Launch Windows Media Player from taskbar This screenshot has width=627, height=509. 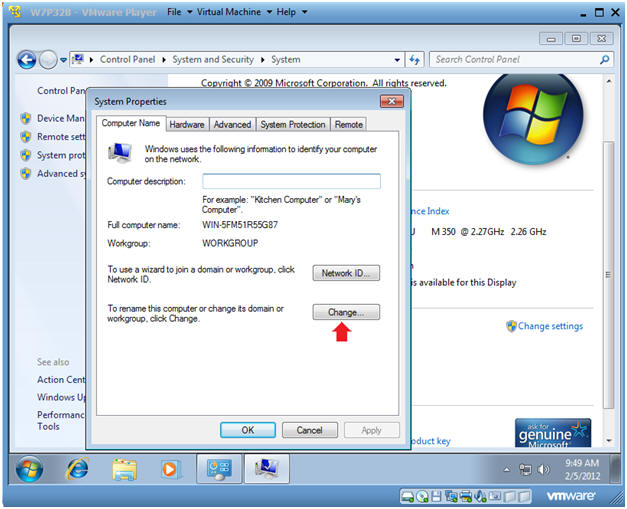171,469
